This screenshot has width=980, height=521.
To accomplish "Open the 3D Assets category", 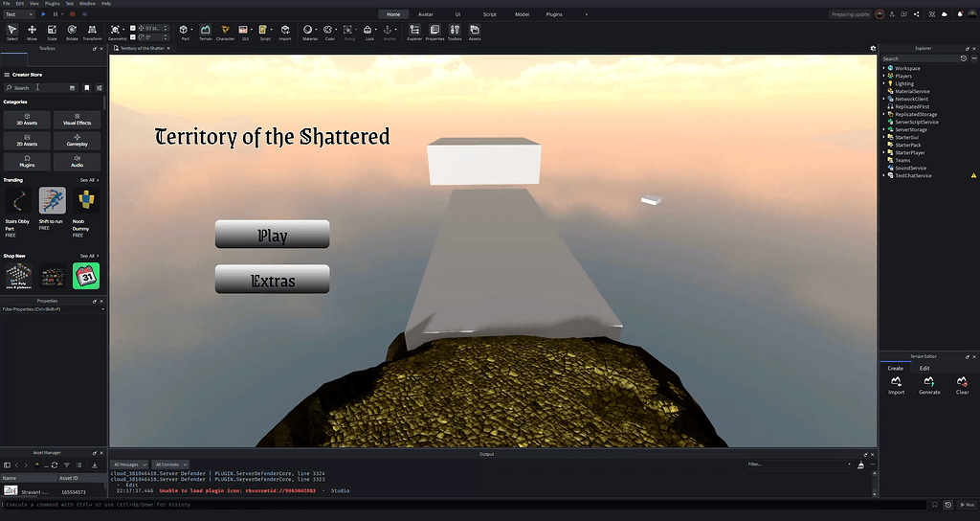I will point(27,120).
